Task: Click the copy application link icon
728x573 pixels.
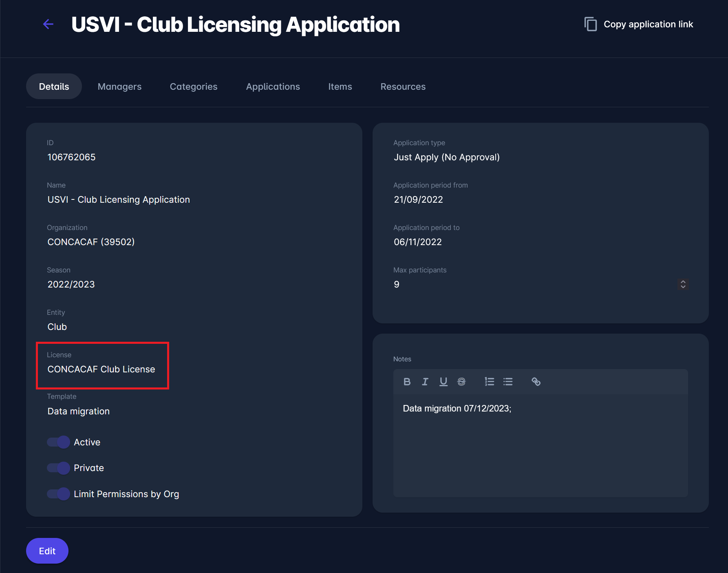Action: click(x=591, y=24)
